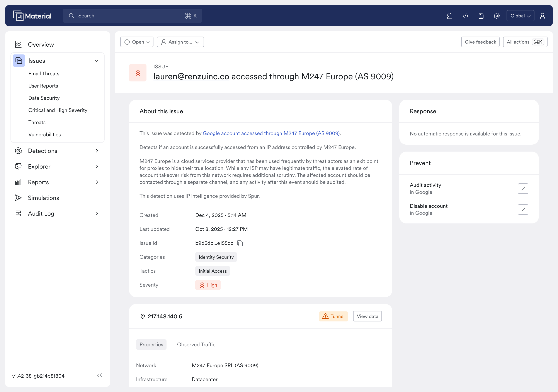This screenshot has height=392, width=558.
Task: Click the documentation page icon in the header
Action: 481,16
